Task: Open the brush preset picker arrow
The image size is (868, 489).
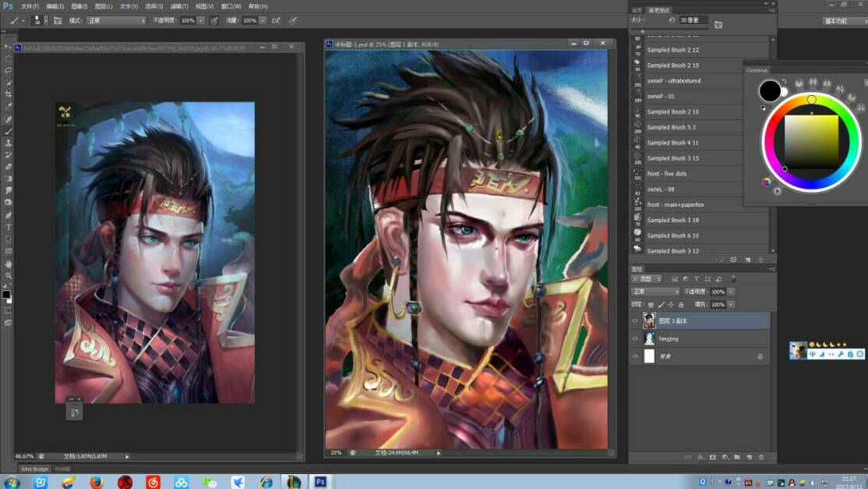Action: pyautogui.click(x=46, y=20)
